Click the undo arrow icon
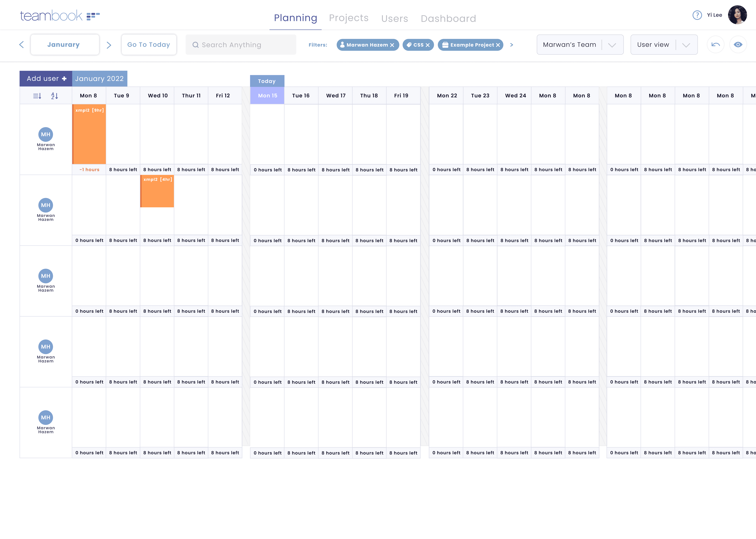Screen dimensions: 756x539 click(x=715, y=44)
